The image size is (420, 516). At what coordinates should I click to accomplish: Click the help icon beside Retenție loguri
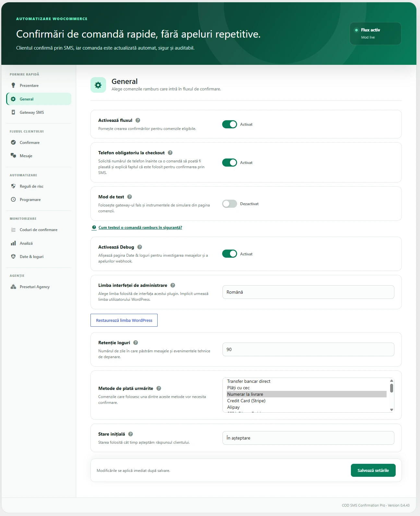point(136,343)
